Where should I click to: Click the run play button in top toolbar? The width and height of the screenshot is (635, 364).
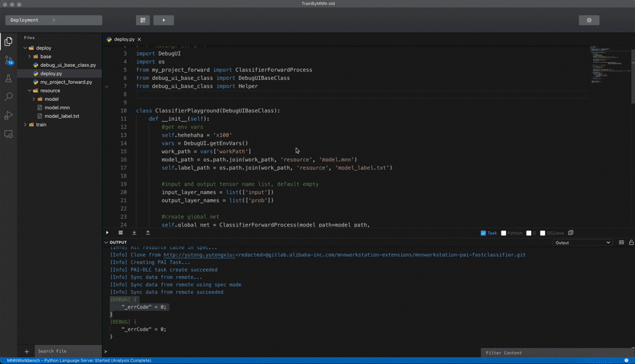(163, 20)
